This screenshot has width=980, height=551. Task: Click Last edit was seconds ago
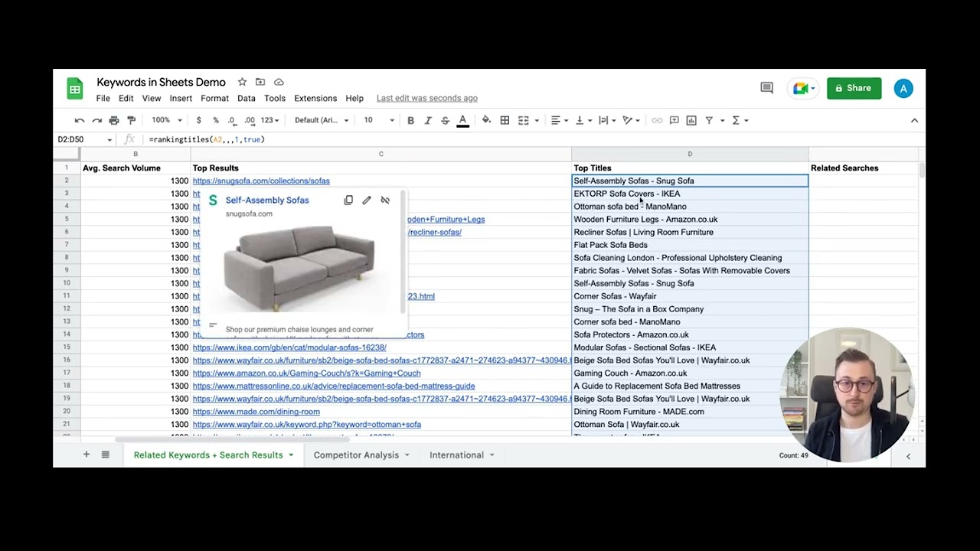pyautogui.click(x=427, y=98)
